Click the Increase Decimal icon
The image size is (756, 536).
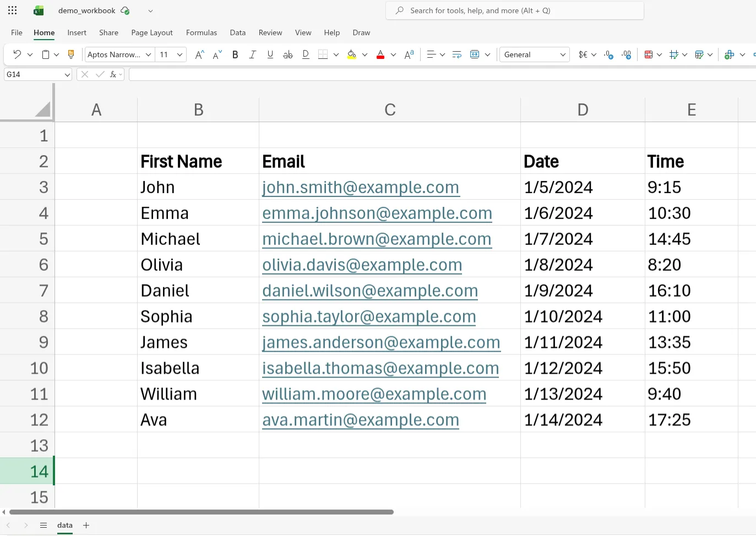coord(626,54)
